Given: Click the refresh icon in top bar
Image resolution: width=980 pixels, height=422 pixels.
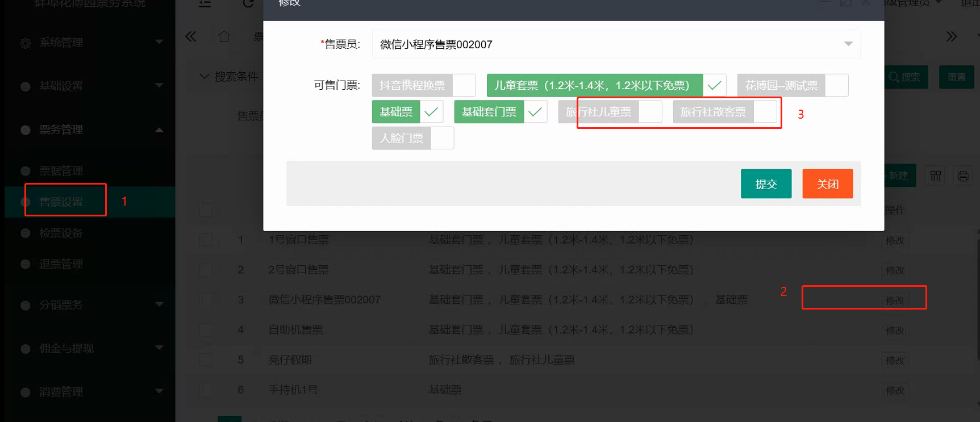Looking at the screenshot, I should click(x=248, y=4).
